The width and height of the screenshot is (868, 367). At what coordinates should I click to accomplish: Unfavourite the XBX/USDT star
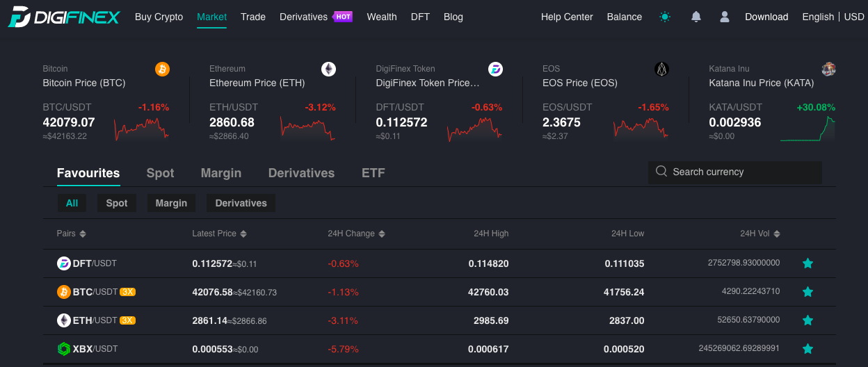pyautogui.click(x=807, y=349)
